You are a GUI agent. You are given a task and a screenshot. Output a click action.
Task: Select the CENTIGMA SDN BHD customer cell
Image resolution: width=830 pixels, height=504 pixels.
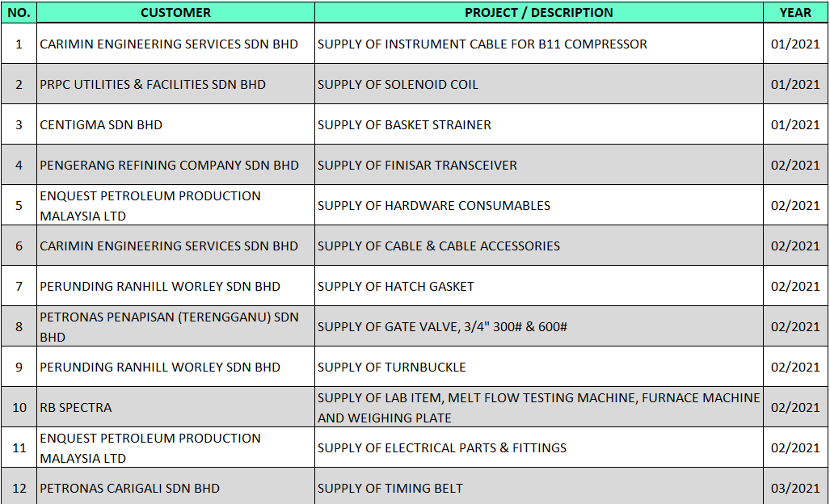tap(101, 124)
